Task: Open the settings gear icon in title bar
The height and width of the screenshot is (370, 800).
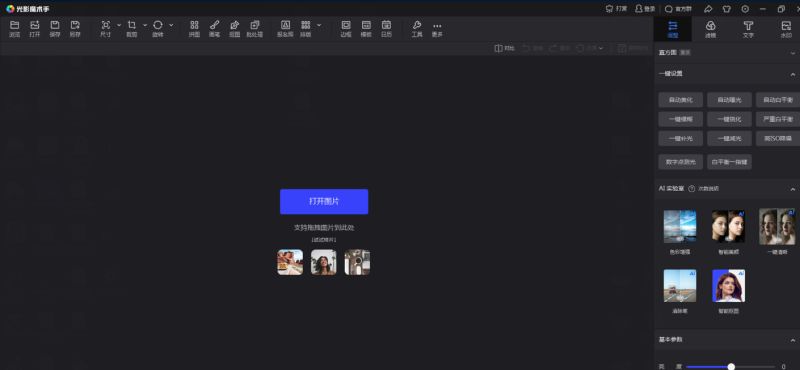Action: 745,9
